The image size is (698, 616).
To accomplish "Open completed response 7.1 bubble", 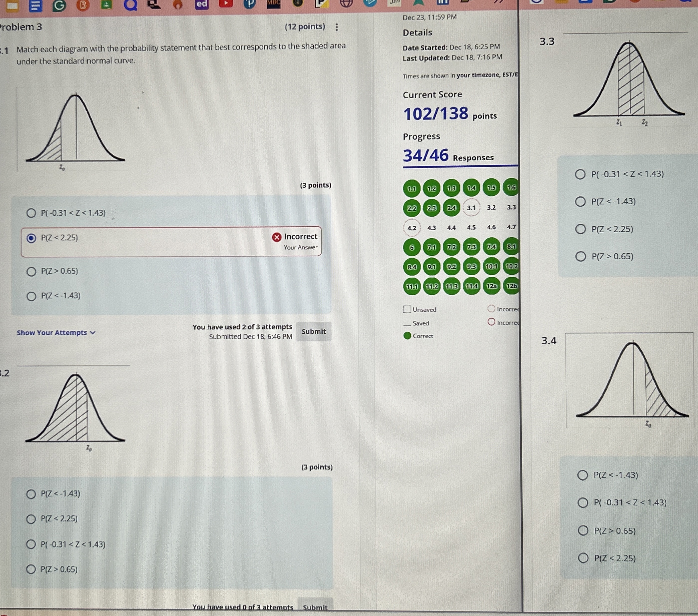I will coord(432,247).
